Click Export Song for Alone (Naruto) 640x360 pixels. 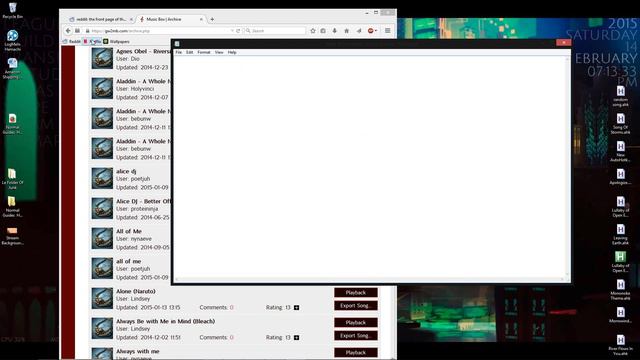[x=356, y=306]
